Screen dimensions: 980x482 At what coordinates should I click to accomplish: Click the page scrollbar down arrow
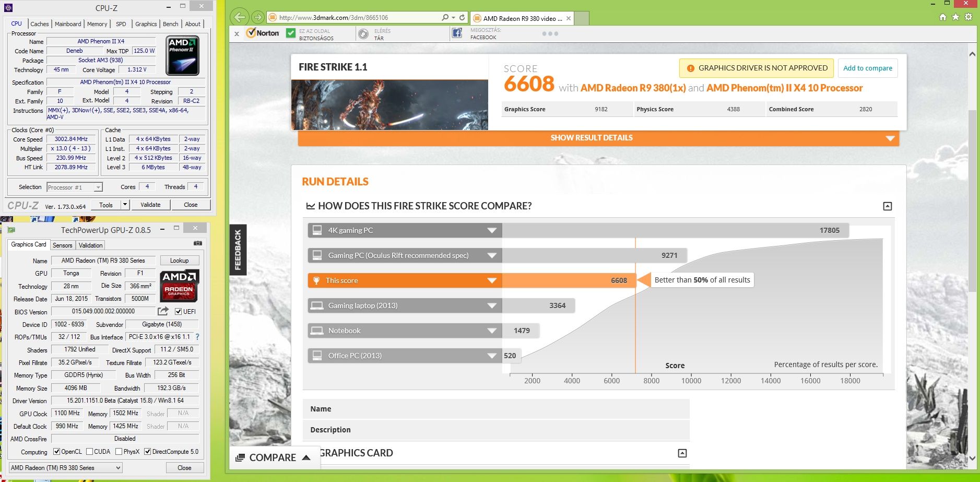point(972,459)
